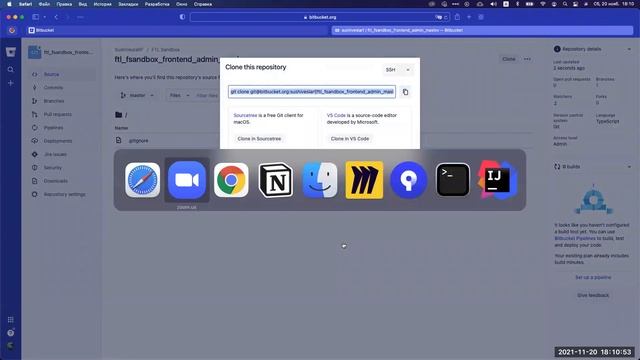640x360 pixels.
Task: Select the blue keyhole app icon
Action: coord(409,180)
